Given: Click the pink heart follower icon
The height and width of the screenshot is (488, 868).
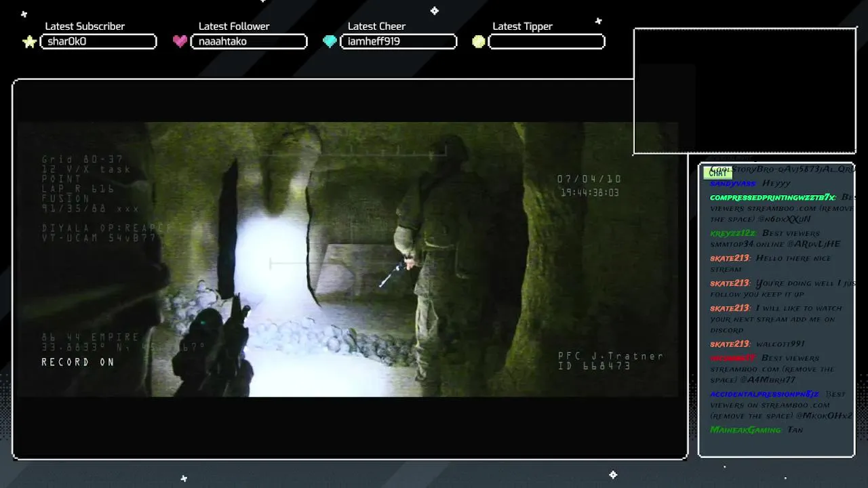Looking at the screenshot, I should click(180, 41).
